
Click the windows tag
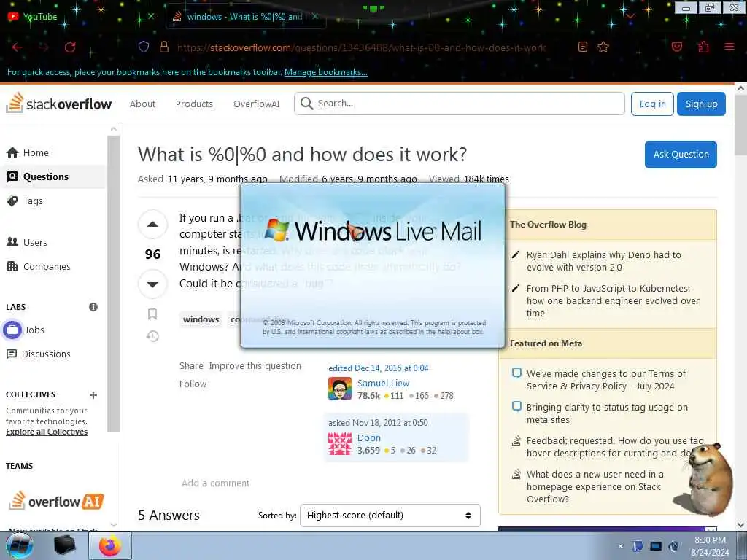tap(201, 319)
